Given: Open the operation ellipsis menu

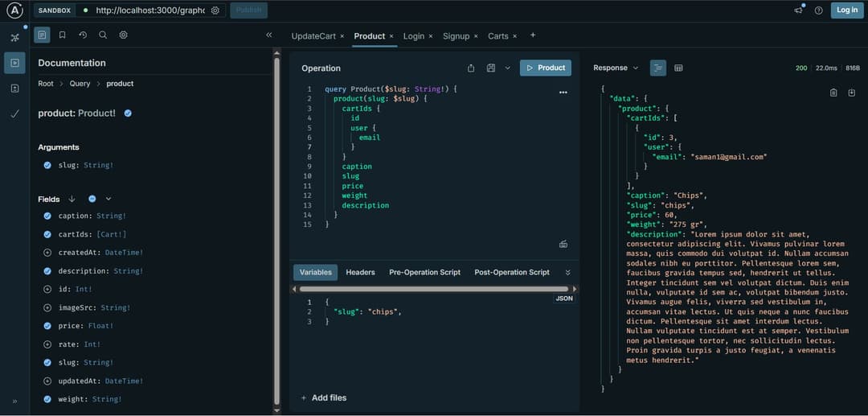Looking at the screenshot, I should pos(563,93).
